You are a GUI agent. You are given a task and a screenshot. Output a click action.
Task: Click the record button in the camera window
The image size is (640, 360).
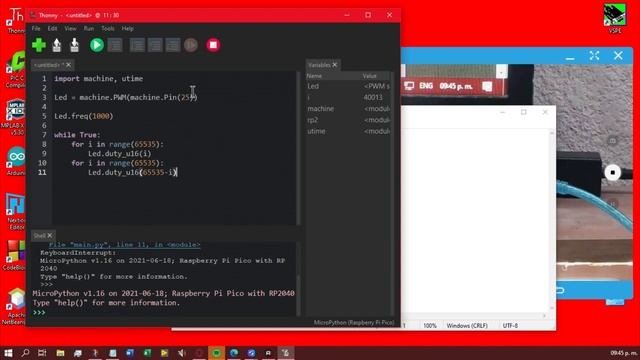pyautogui.click(x=612, y=172)
